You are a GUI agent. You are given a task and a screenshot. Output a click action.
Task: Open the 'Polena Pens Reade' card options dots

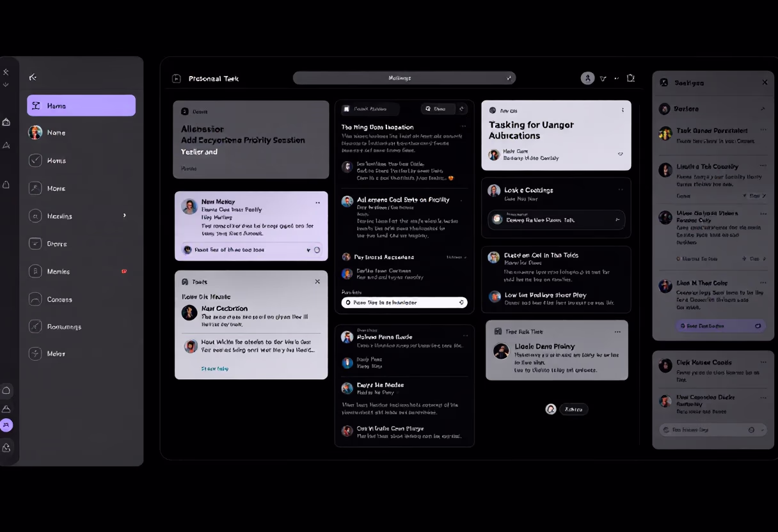[466, 335]
